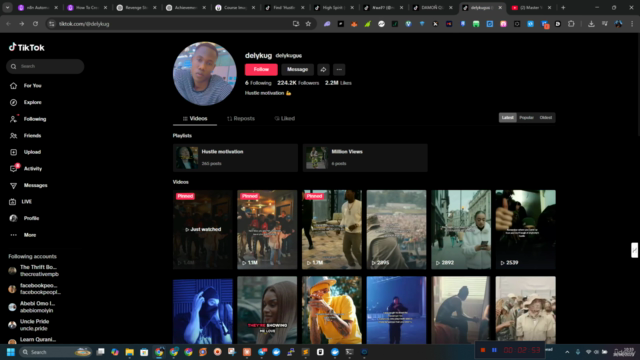Open the TikTok home logo
Image resolution: width=640 pixels, height=360 pixels.
pos(27,47)
